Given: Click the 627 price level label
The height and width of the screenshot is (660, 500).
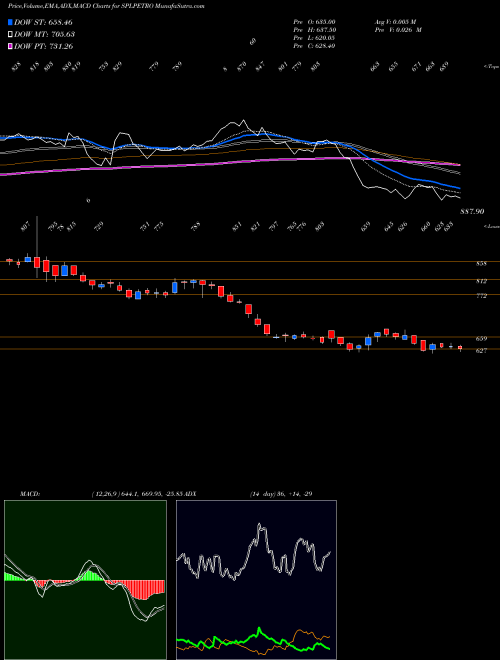Looking at the screenshot, I should pos(481,350).
